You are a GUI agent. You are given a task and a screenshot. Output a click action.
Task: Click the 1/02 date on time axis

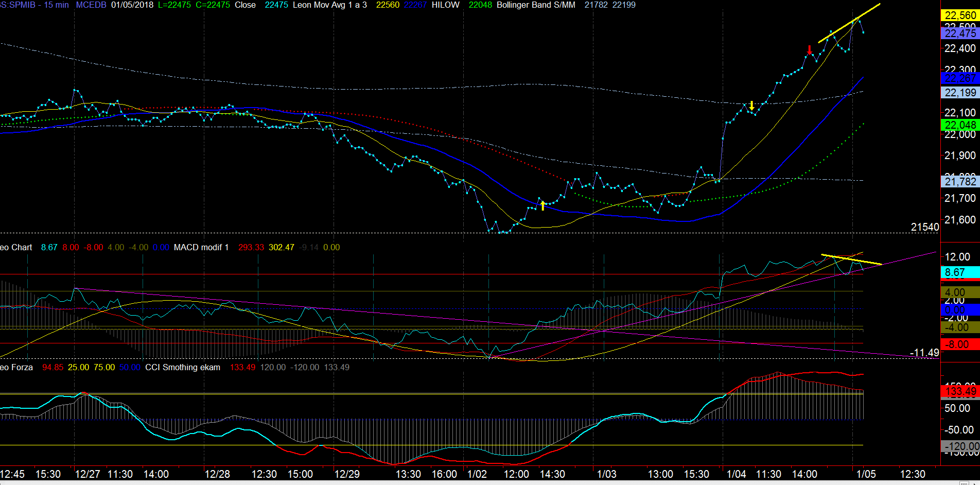[x=477, y=474]
